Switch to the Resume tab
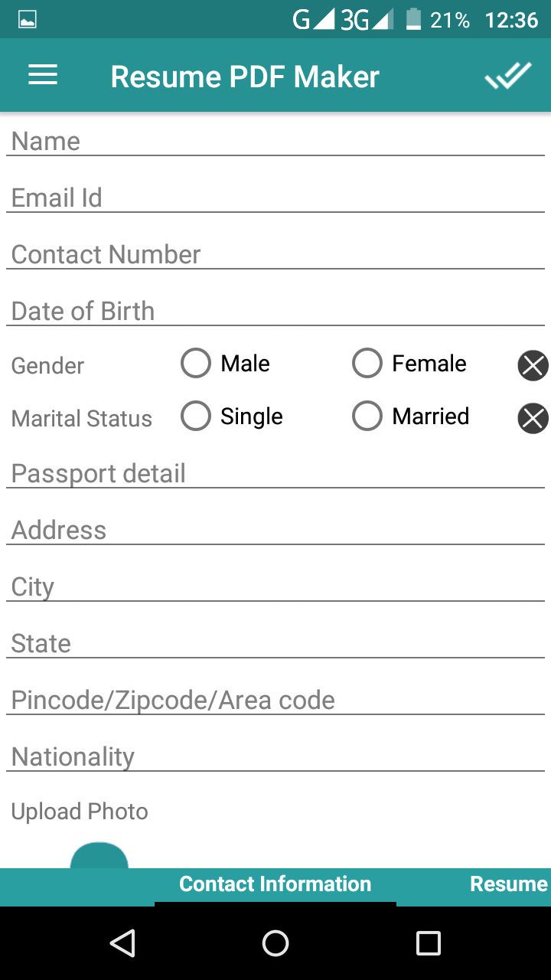 click(508, 884)
